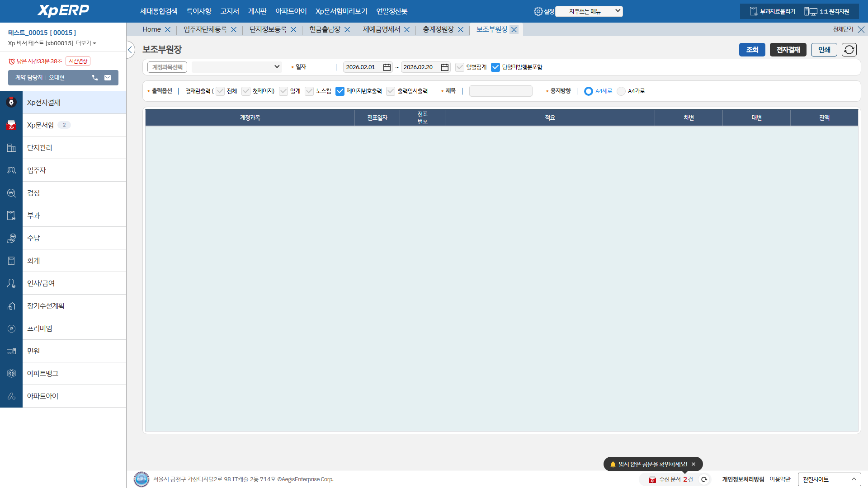Select the A4가로 radio button
Screen dimensions: 868x488
[621, 91]
